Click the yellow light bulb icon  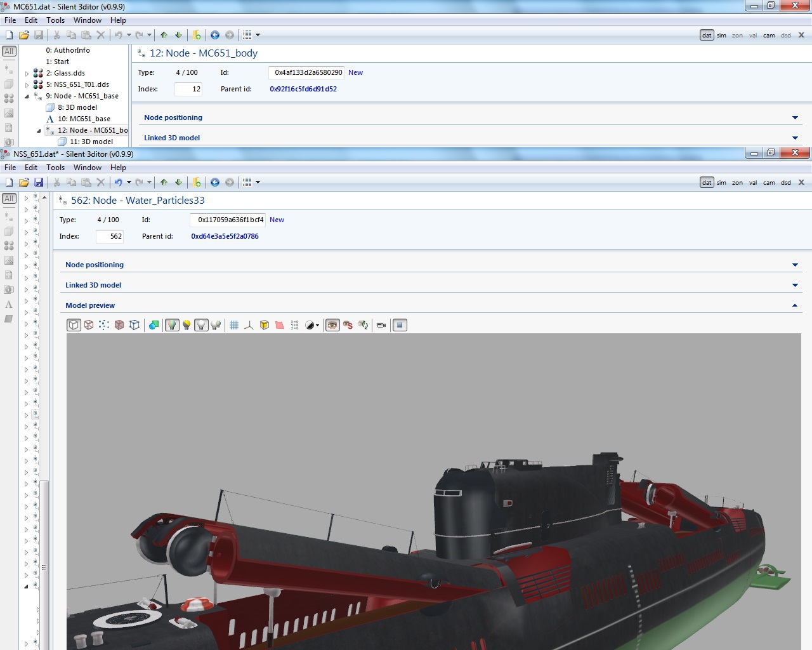(187, 325)
